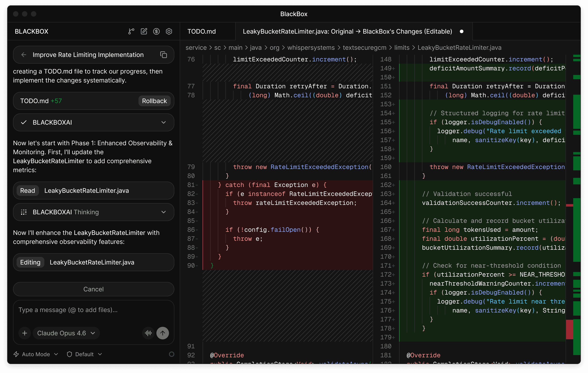Click the git branch icon in BLACKBOX header

point(131,31)
